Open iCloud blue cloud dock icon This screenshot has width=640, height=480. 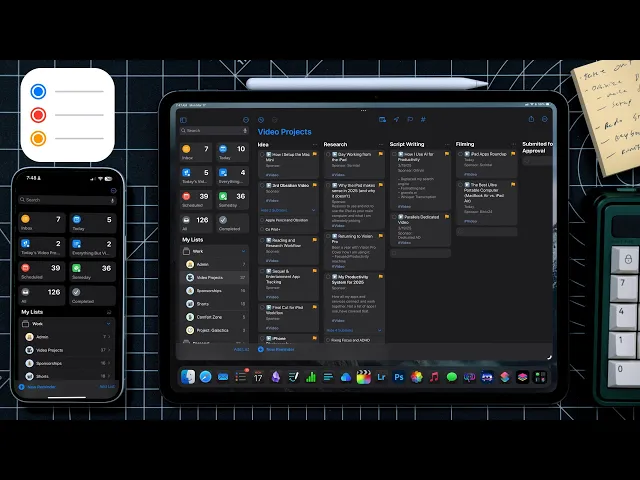(346, 377)
